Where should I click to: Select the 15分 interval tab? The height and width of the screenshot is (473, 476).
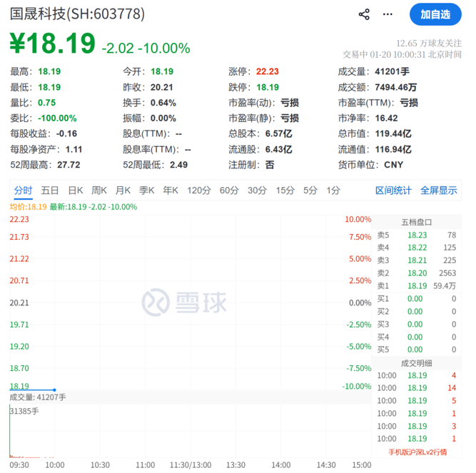pos(285,190)
